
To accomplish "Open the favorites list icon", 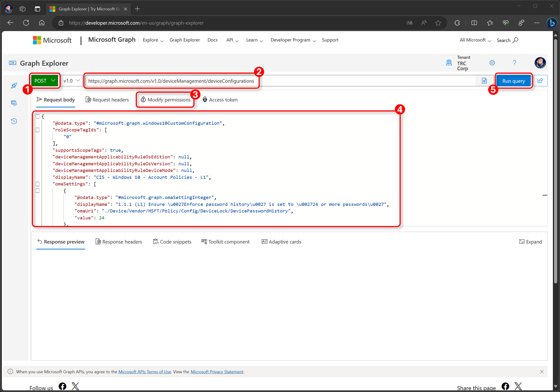I will [x=490, y=23].
